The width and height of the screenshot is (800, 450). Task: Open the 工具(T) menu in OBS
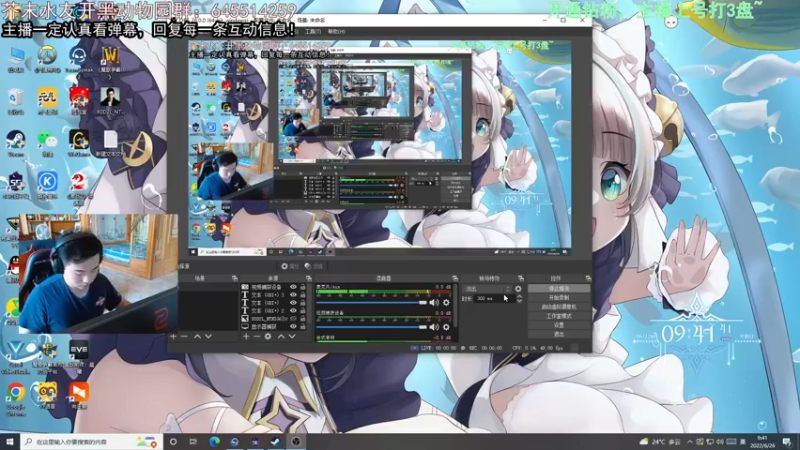pos(313,32)
